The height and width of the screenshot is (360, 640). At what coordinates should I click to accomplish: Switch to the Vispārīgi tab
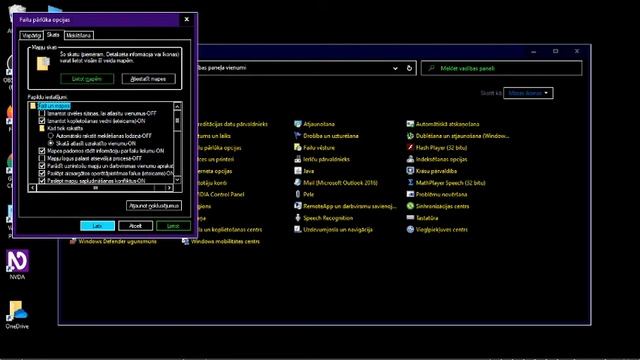(31, 36)
